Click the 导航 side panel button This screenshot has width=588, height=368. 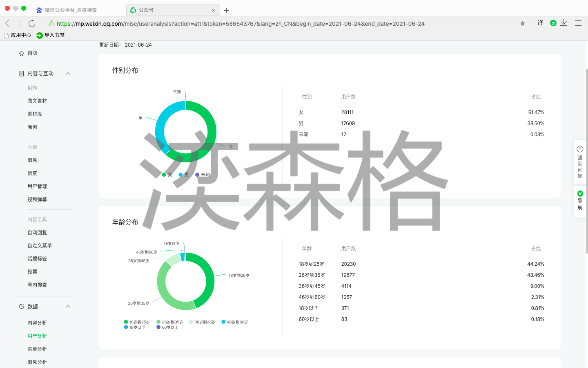[580, 201]
